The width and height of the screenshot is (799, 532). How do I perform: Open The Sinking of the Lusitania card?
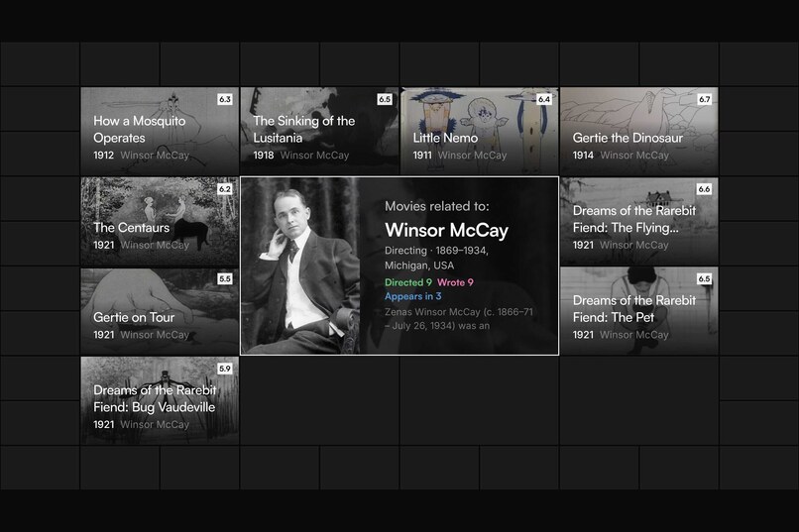click(x=319, y=132)
